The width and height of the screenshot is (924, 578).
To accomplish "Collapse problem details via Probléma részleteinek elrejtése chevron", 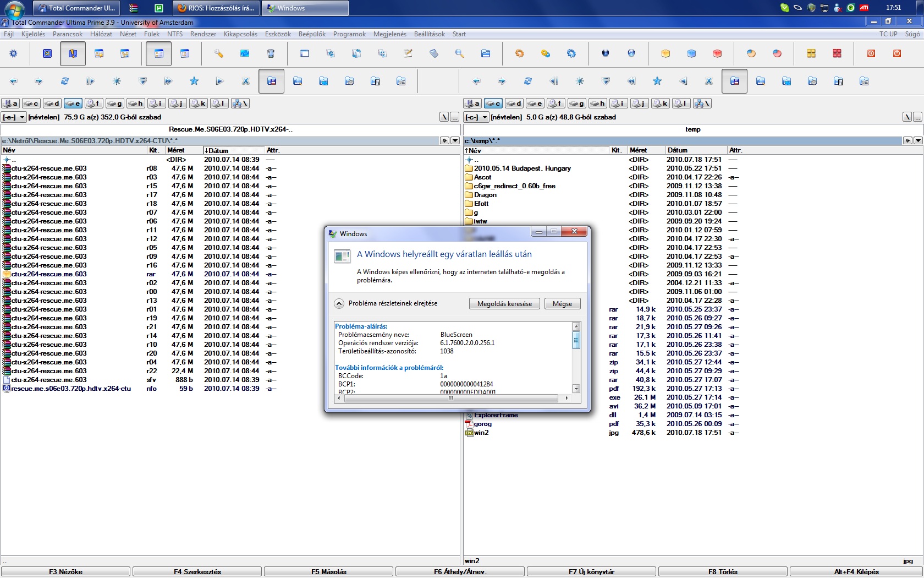I will 339,303.
